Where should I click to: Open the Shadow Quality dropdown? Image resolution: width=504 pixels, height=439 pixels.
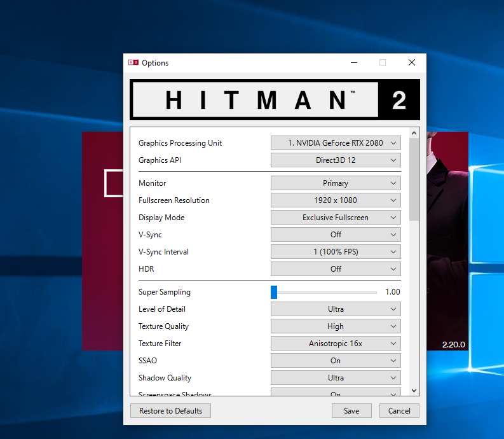point(336,378)
